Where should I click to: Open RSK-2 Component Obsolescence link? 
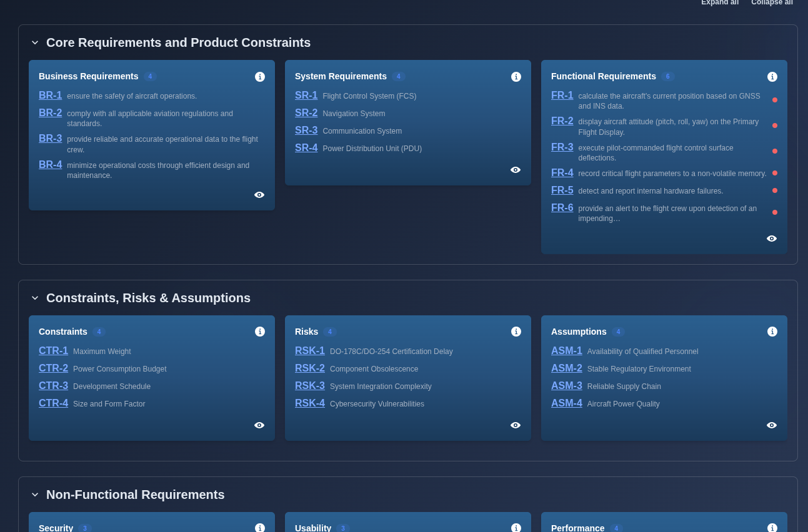310,368
